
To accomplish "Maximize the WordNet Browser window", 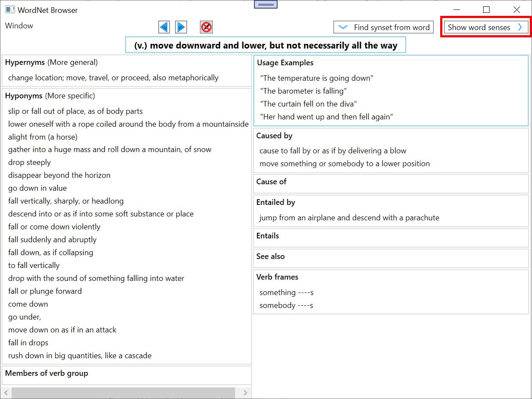I will tap(486, 9).
